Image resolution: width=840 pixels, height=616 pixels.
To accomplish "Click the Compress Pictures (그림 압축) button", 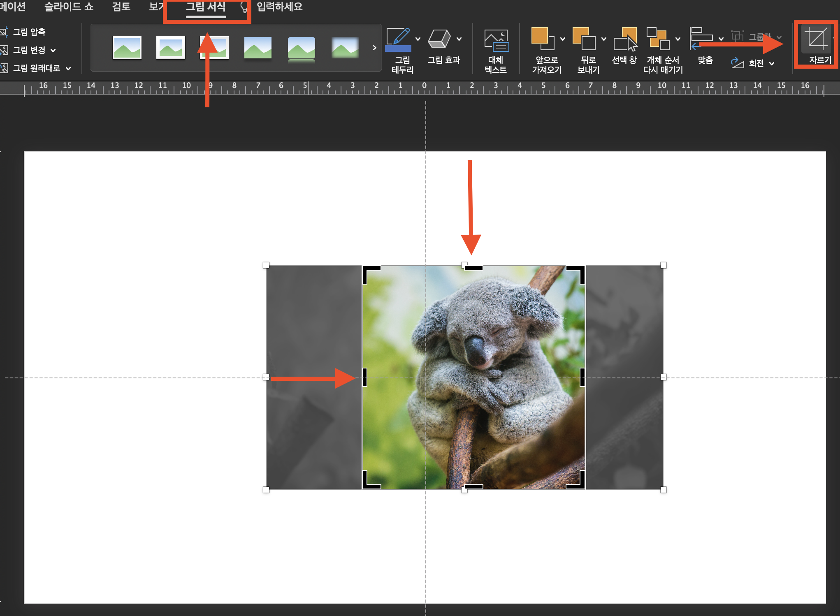I will coord(29,32).
